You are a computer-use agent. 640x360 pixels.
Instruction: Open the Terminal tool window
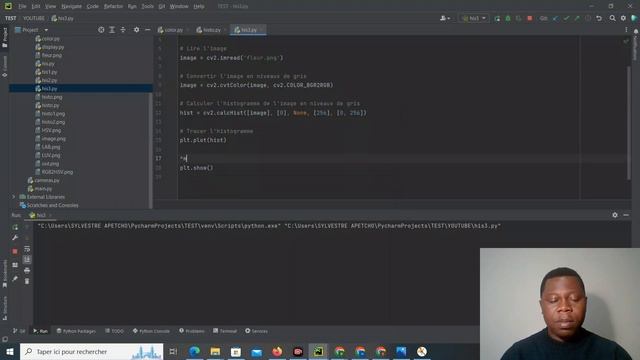coord(225,331)
